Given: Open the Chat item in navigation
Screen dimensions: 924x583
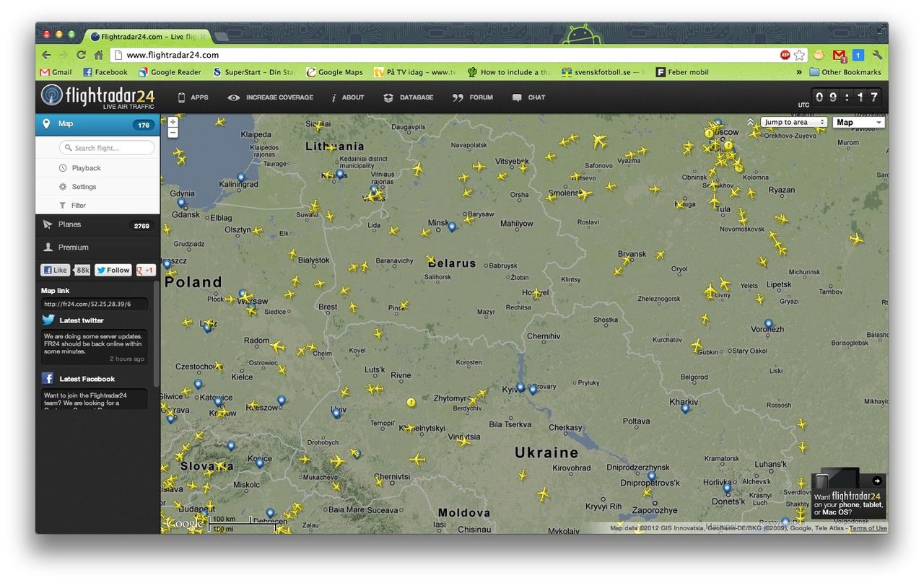Looking at the screenshot, I should coord(528,97).
